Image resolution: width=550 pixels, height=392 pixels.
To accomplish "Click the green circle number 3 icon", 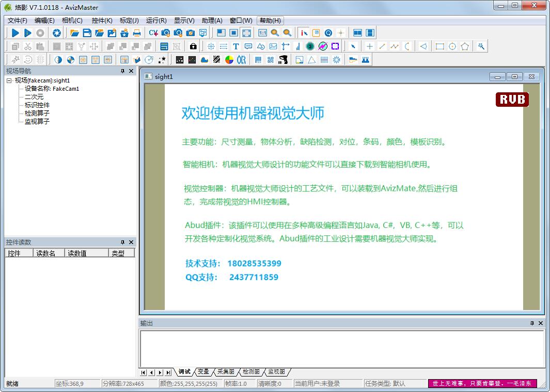I will pos(310,46).
